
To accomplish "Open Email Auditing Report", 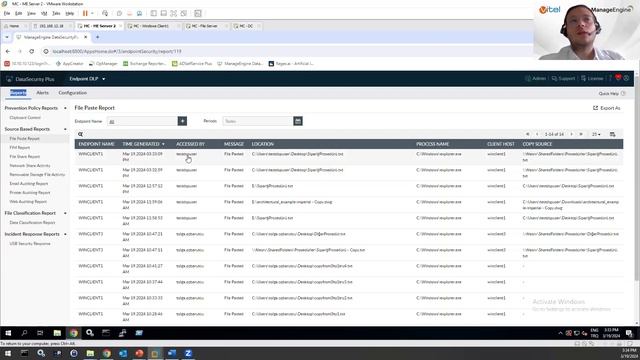I will [29, 183].
